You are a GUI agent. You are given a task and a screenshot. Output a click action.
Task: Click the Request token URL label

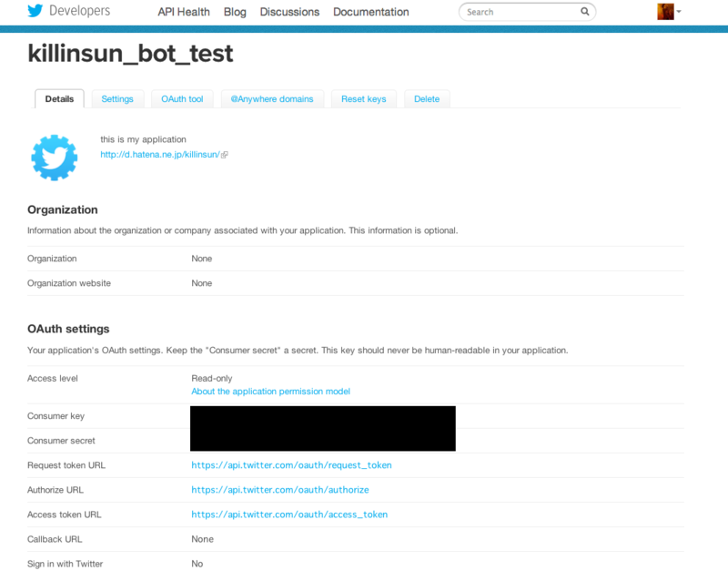point(66,465)
